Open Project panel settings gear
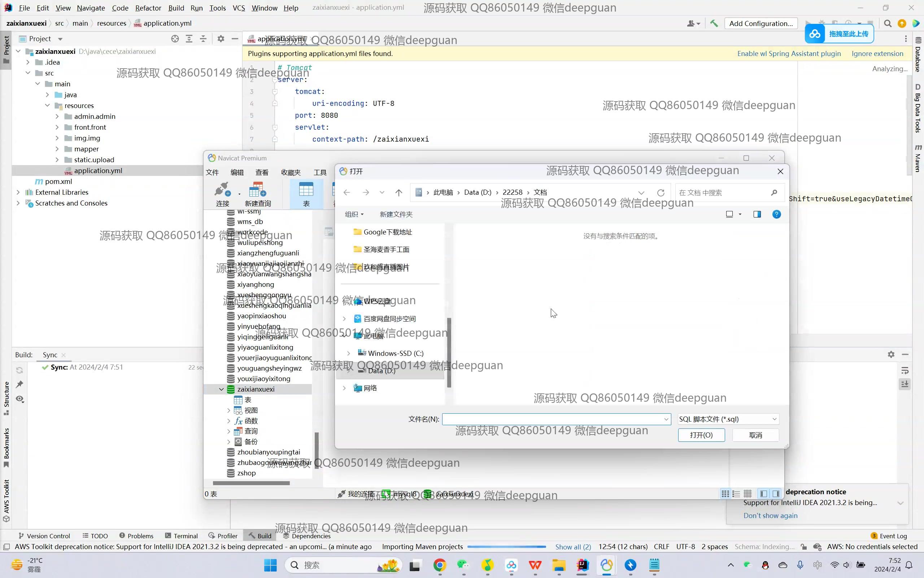The width and height of the screenshot is (924, 578). (x=221, y=39)
